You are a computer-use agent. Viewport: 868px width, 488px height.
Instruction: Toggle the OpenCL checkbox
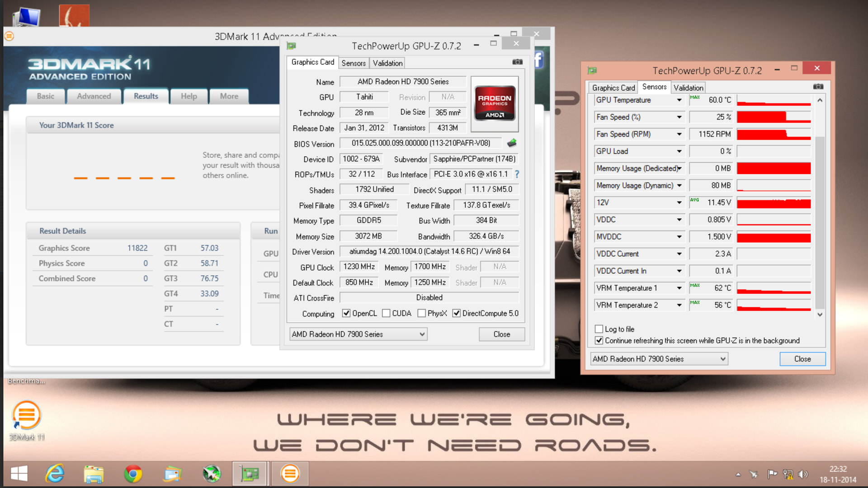tap(346, 313)
